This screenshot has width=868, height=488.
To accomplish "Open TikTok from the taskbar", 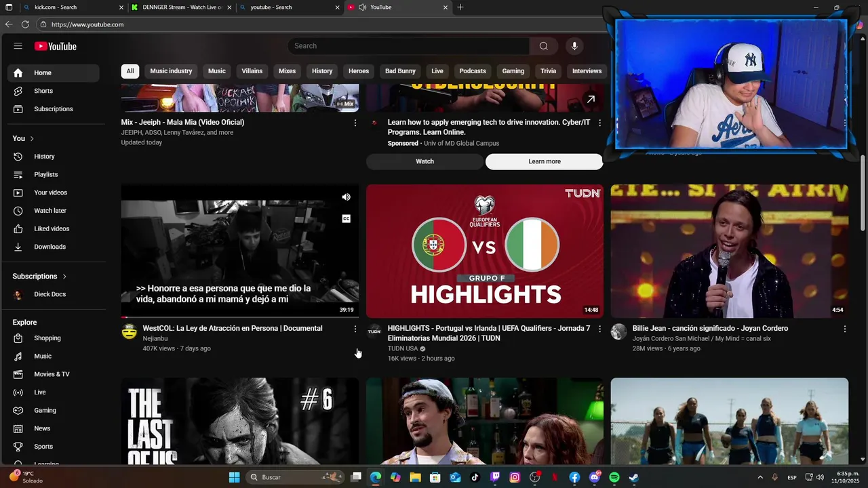I will click(475, 477).
